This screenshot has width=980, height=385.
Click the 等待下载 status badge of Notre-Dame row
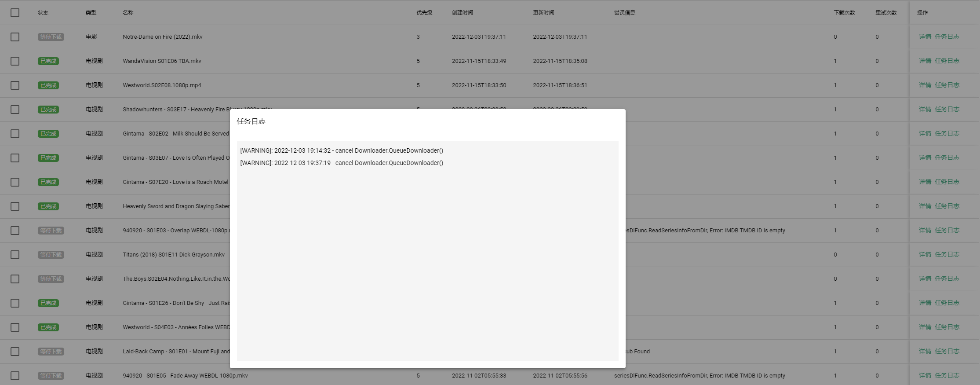(x=51, y=37)
